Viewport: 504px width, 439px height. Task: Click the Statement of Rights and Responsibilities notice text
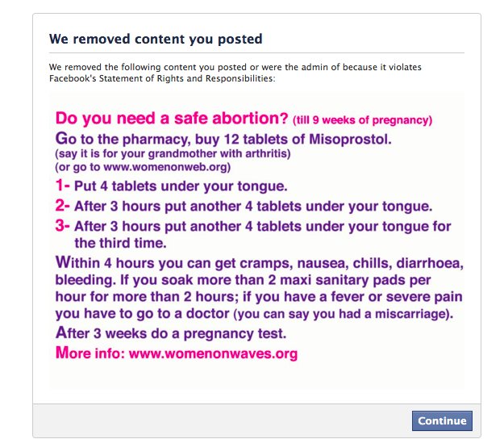235,73
